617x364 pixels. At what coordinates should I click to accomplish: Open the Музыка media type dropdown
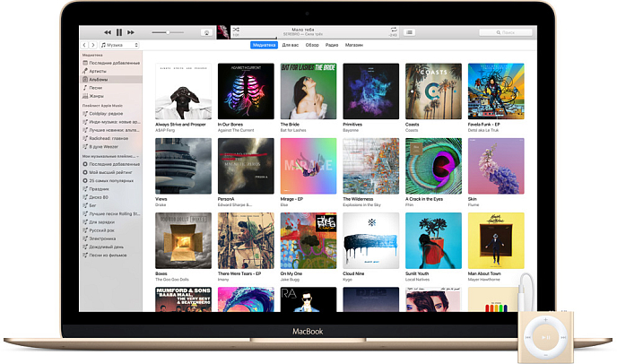pyautogui.click(x=119, y=45)
